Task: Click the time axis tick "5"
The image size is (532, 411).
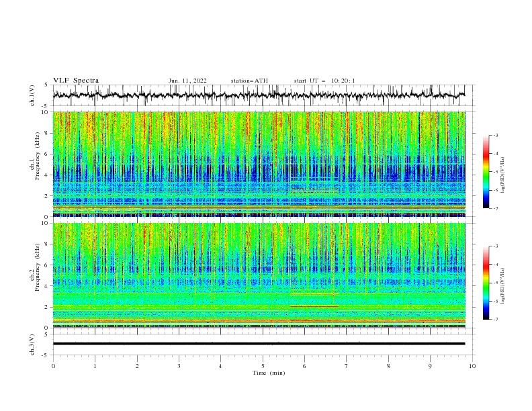Action: (x=263, y=366)
